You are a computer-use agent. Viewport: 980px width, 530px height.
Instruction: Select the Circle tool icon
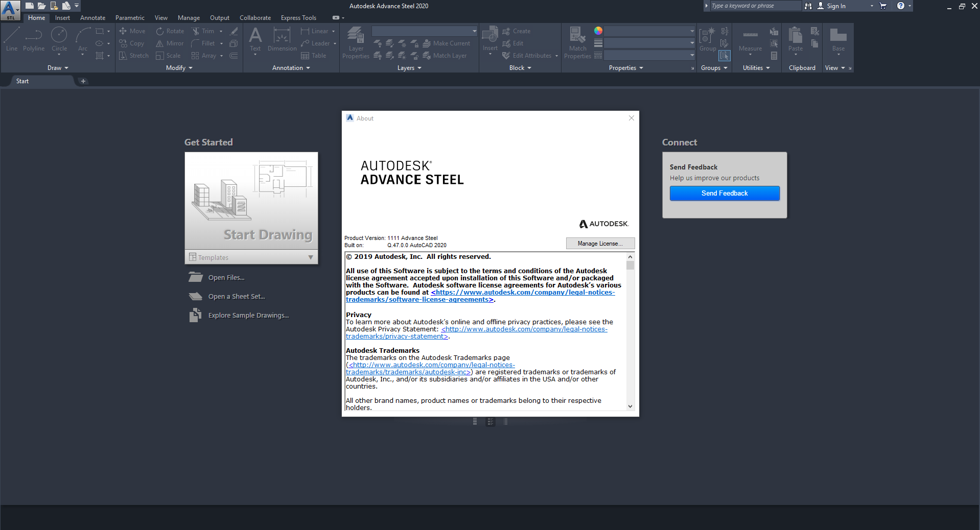[59, 35]
